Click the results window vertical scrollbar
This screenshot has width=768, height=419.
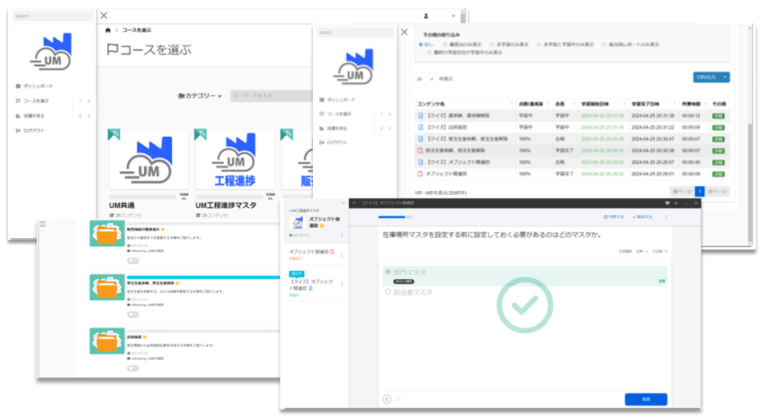(750, 184)
